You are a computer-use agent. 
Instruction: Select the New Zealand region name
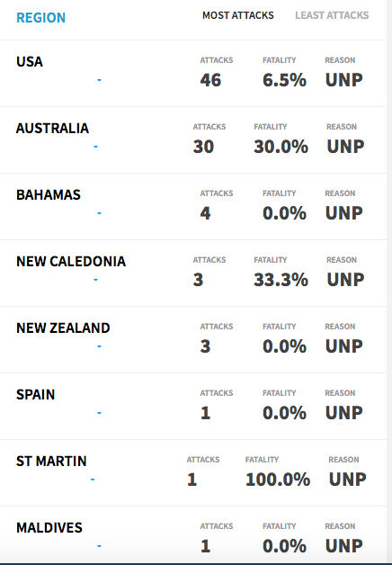point(63,327)
